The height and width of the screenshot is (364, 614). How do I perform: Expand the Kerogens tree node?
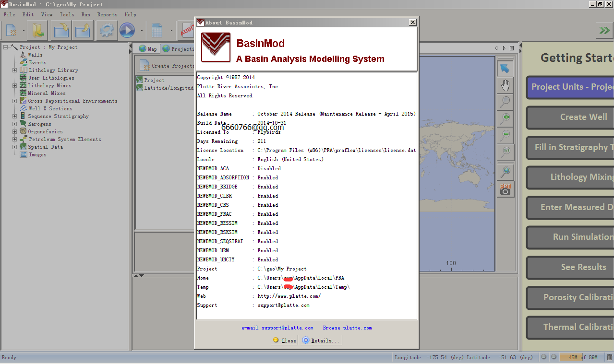click(x=15, y=124)
